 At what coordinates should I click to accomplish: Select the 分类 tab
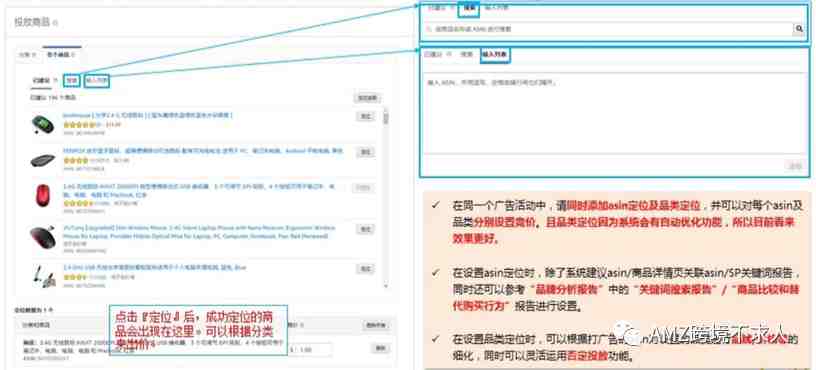tap(27, 54)
